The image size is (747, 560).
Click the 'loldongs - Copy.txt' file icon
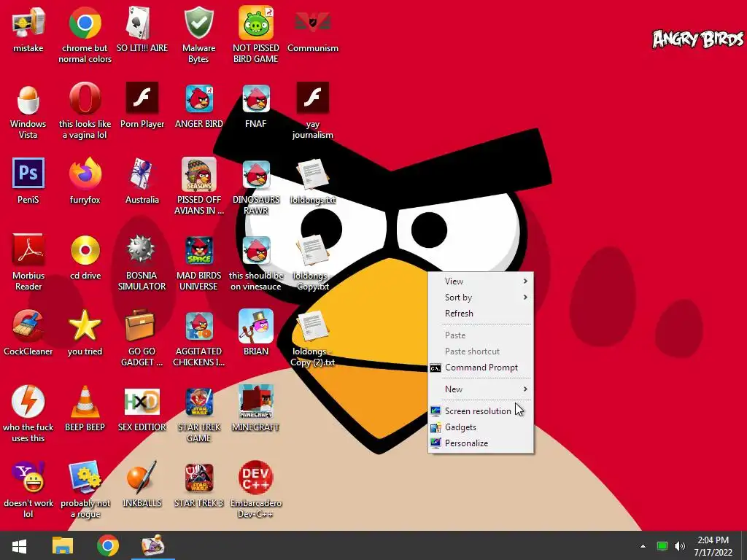tap(312, 250)
